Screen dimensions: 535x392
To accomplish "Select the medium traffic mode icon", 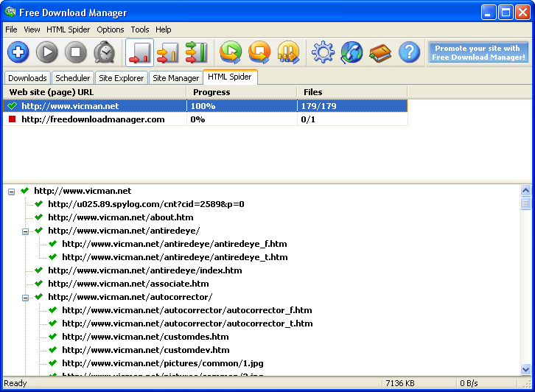I will tap(168, 52).
